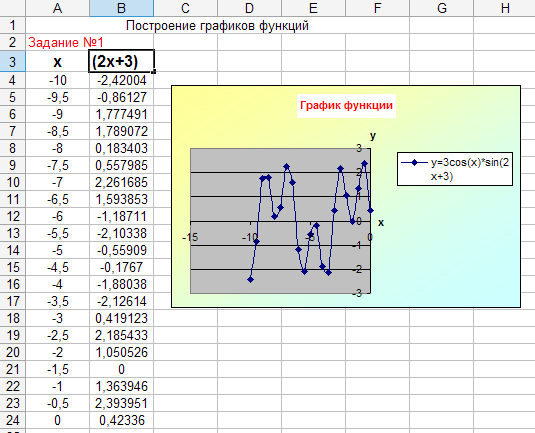
Task: Click cell with value -0,5
Action: [x=57, y=403]
